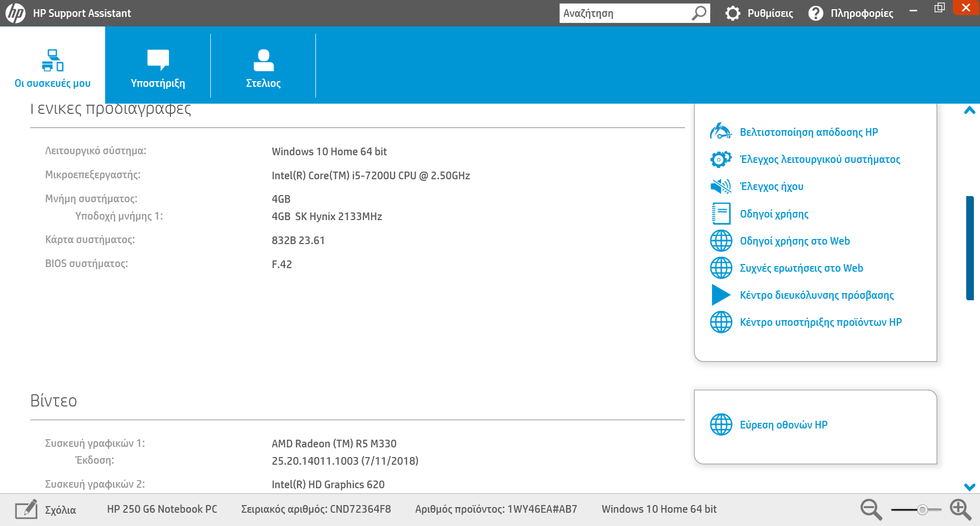Click the audio check speaker icon

[721, 186]
